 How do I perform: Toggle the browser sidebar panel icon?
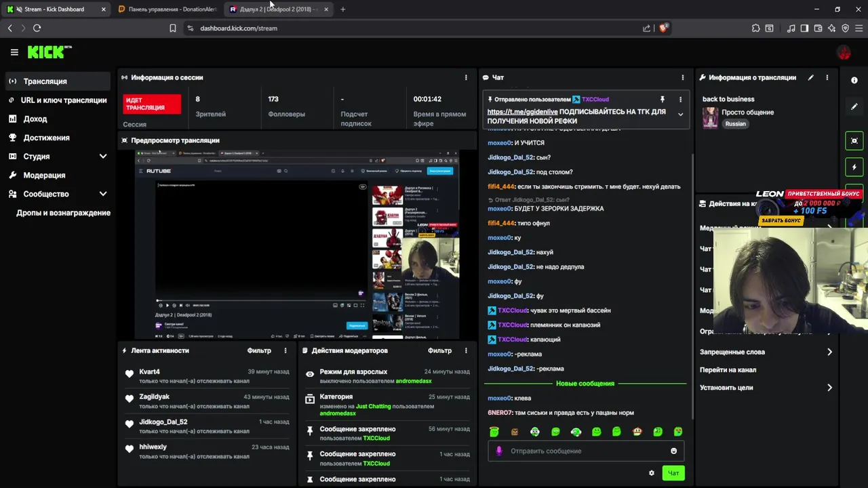tap(804, 28)
